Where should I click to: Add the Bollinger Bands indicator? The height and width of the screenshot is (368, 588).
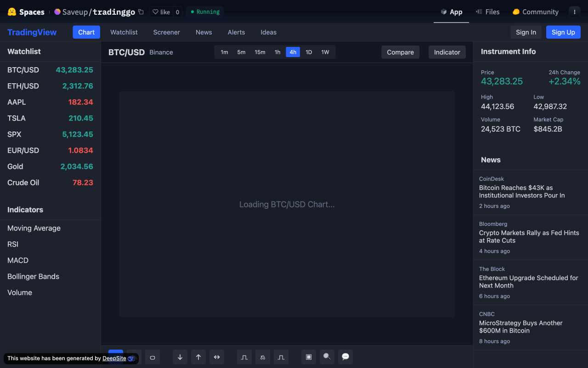50,276
